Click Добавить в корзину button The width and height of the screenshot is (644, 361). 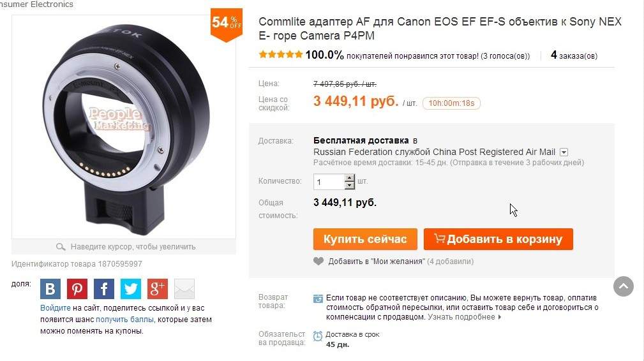coord(498,239)
